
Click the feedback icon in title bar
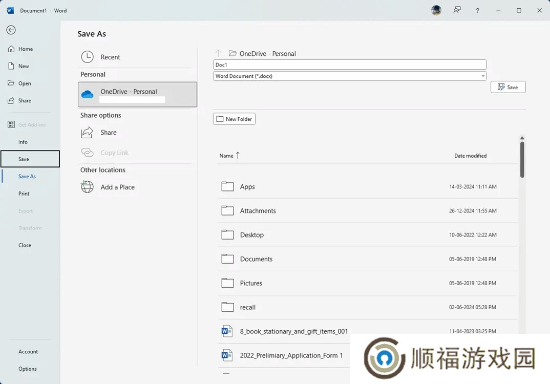point(457,10)
